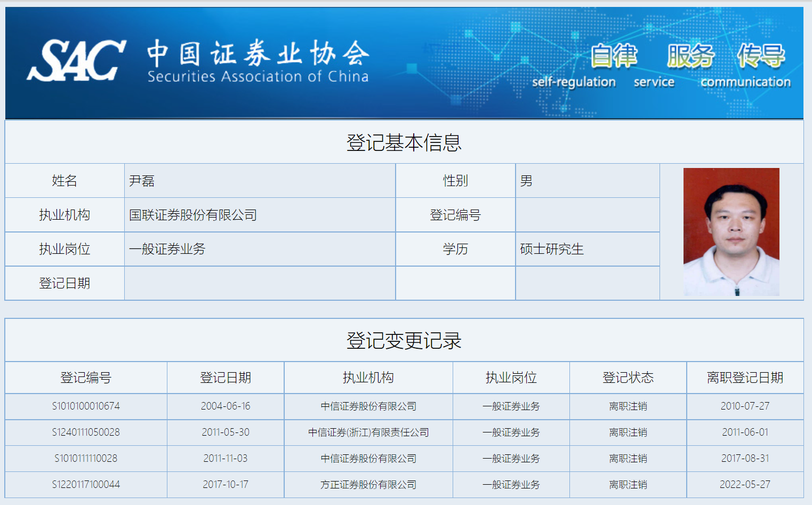This screenshot has width=812, height=505.
Task: Select 中信证券(浙江)有限责任公司 in the records table
Action: pos(368,432)
